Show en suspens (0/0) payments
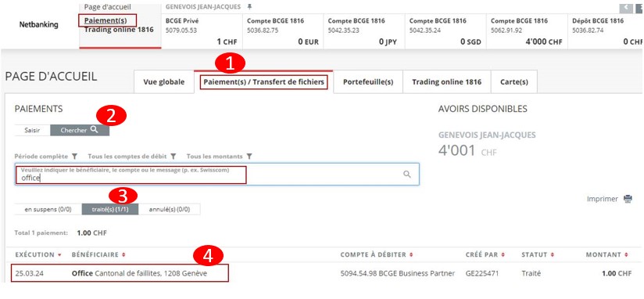644x299 pixels. click(48, 209)
